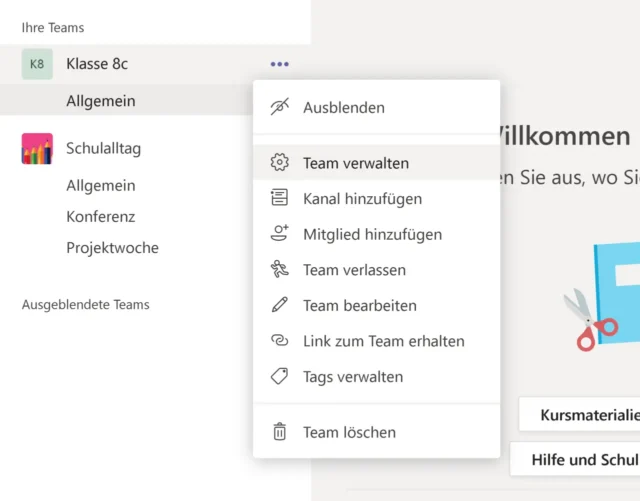Click the running figure icon for Team verlassen
The image size is (640, 501).
click(280, 269)
